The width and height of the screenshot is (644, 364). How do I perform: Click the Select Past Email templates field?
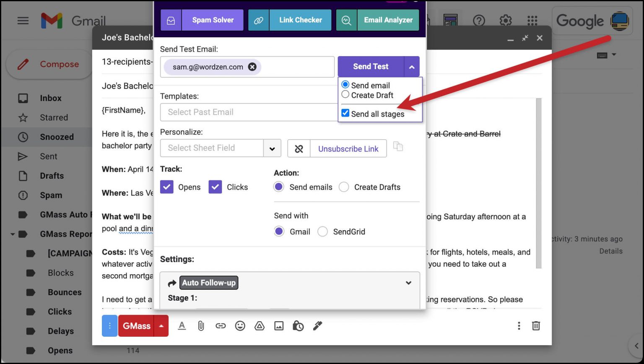(x=248, y=112)
